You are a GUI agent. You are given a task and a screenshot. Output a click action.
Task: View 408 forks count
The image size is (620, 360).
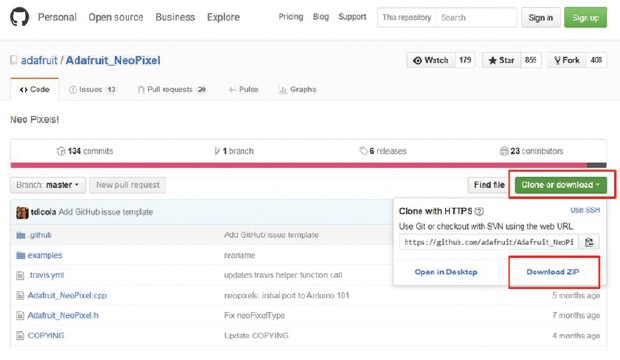596,60
